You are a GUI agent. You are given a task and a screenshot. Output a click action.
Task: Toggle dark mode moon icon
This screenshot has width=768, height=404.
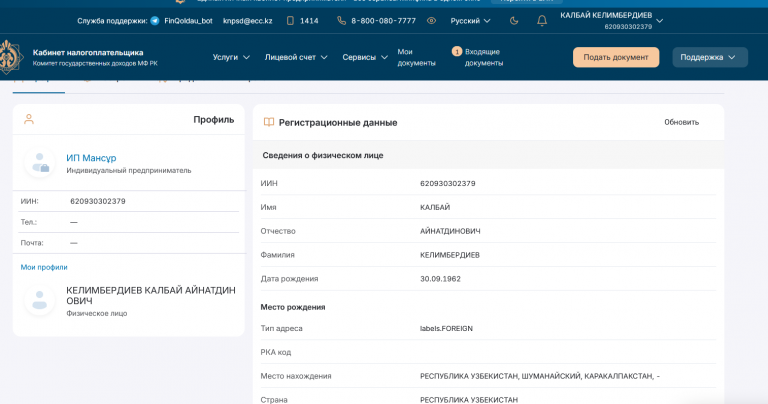pos(514,21)
